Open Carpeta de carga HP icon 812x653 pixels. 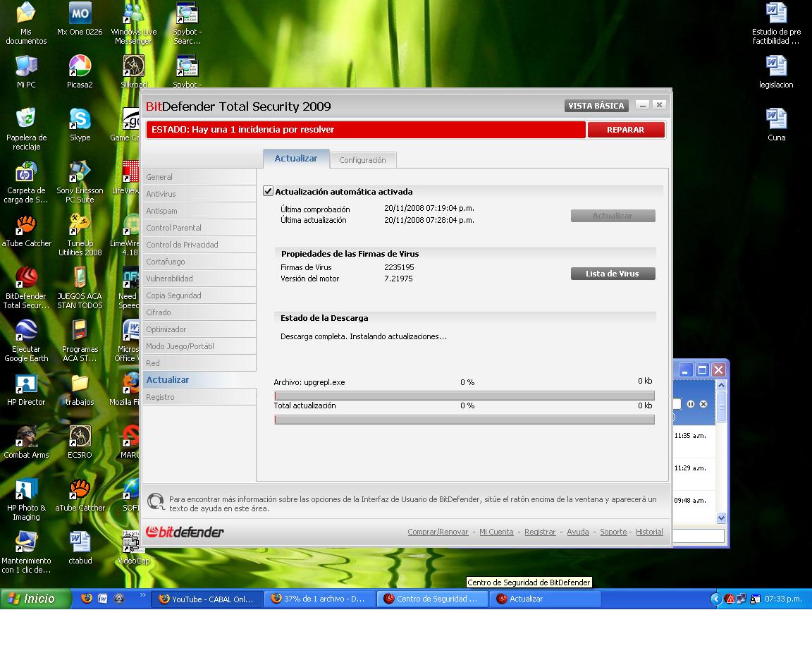(26, 183)
